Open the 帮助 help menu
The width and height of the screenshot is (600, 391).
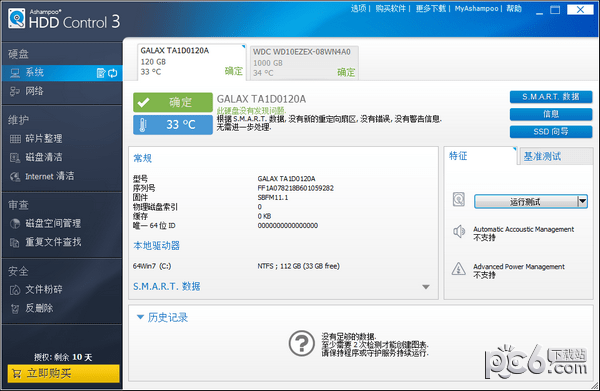click(x=514, y=8)
